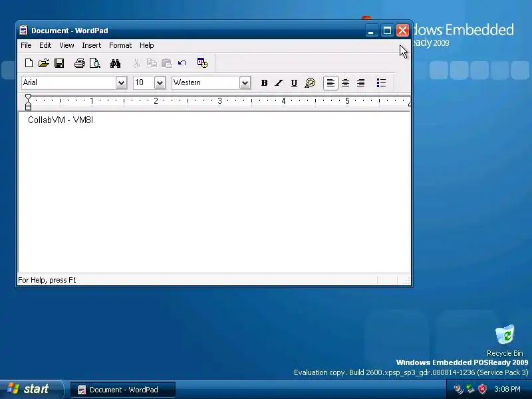The height and width of the screenshot is (399, 532).
Task: Align text left
Action: (x=331, y=82)
